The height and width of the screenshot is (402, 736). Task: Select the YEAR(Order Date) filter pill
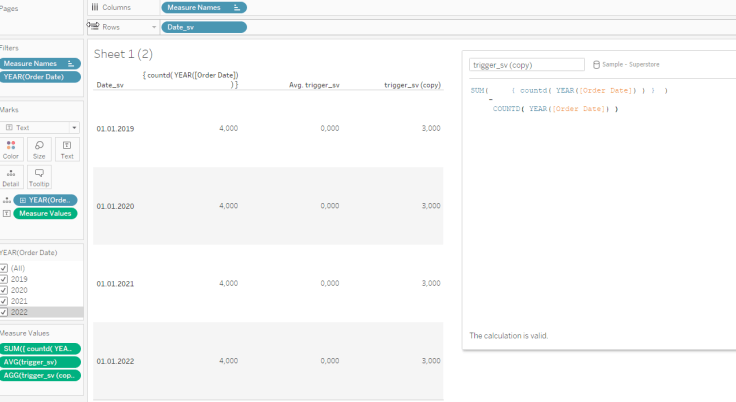point(40,77)
